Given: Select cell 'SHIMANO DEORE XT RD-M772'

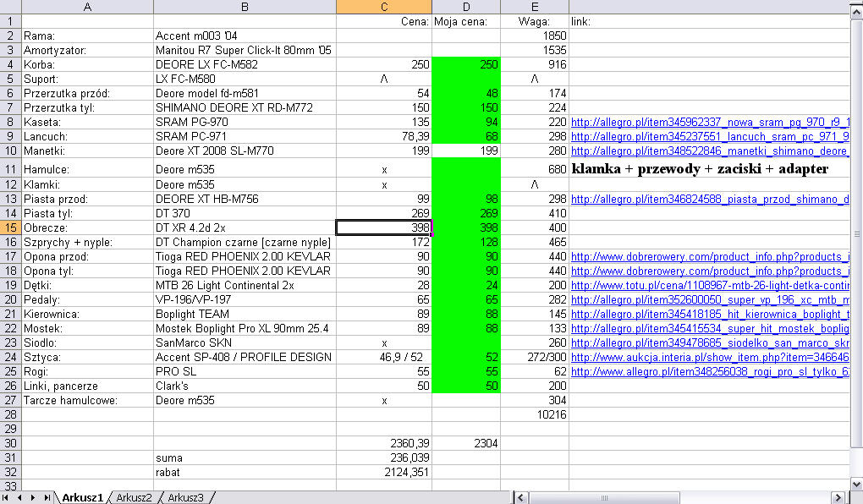Looking at the screenshot, I should pyautogui.click(x=245, y=107).
